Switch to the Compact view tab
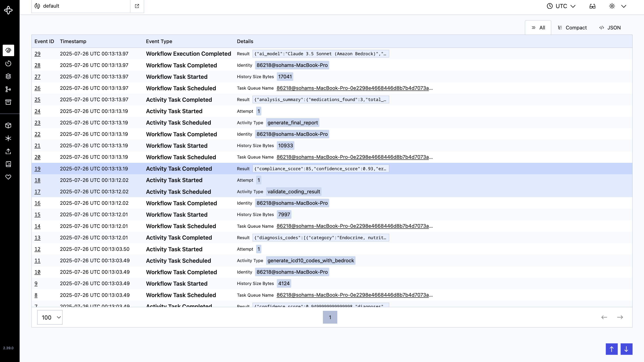Screen dimensions: 644x362 click(572, 28)
